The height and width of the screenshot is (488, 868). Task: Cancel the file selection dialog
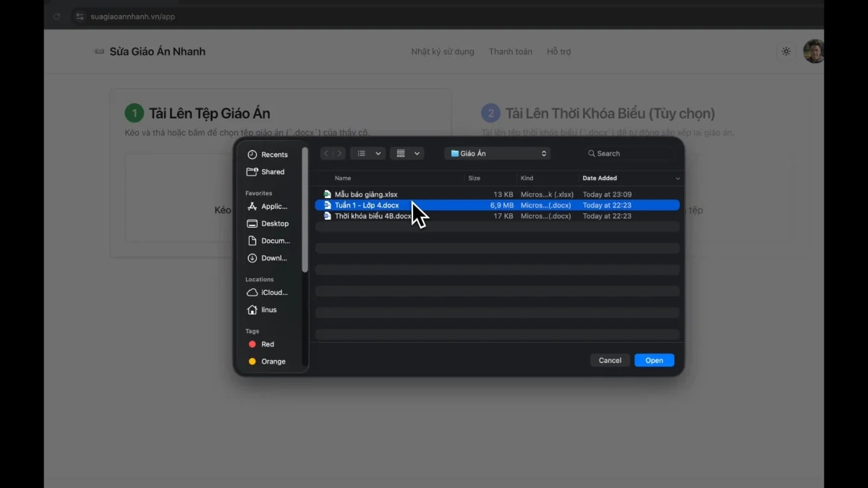point(610,360)
